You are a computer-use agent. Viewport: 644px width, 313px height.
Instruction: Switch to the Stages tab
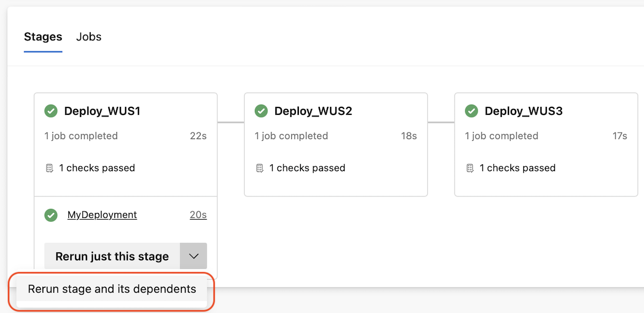pos(43,37)
